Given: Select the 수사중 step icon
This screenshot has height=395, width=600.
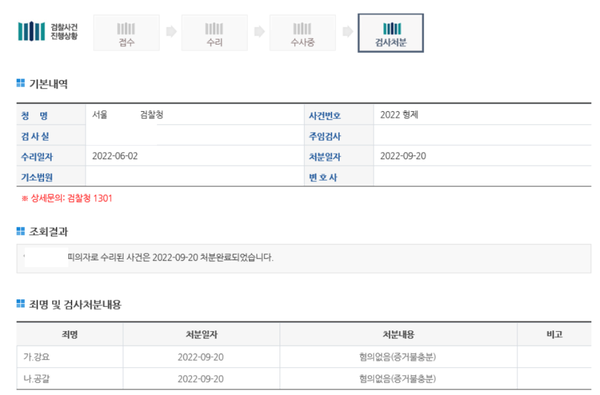Looking at the screenshot, I should click(302, 33).
